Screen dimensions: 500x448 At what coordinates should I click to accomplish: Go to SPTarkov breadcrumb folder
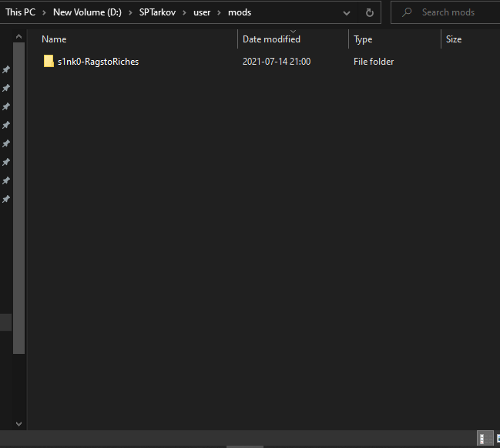click(157, 12)
